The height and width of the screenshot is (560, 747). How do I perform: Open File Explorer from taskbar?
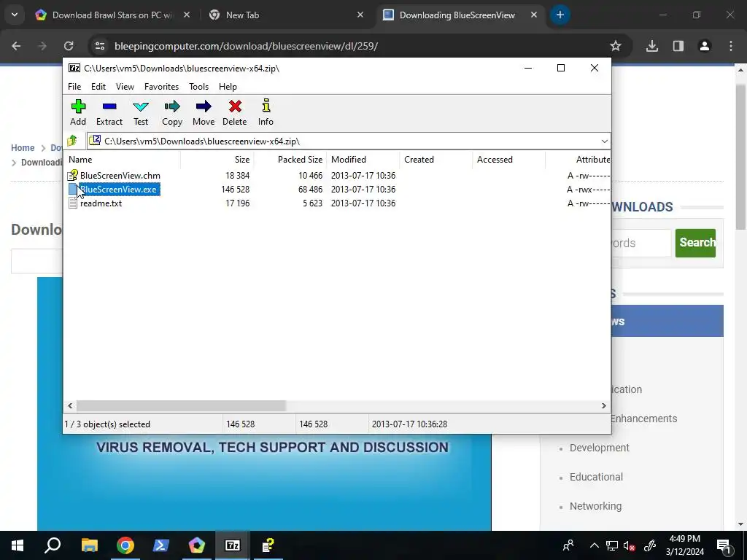point(89,545)
